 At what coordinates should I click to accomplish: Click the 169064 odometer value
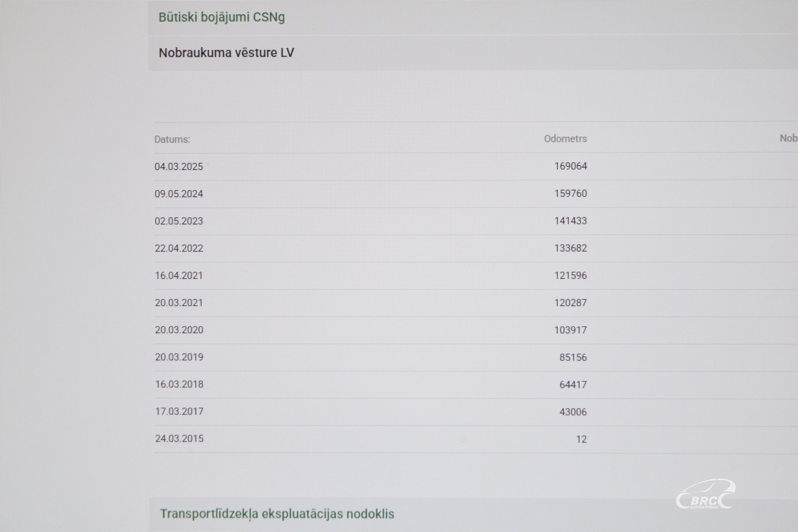(570, 166)
